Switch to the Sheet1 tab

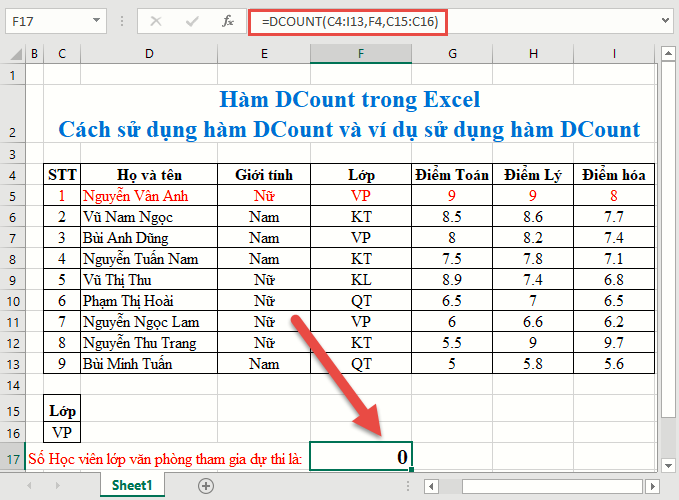[131, 486]
